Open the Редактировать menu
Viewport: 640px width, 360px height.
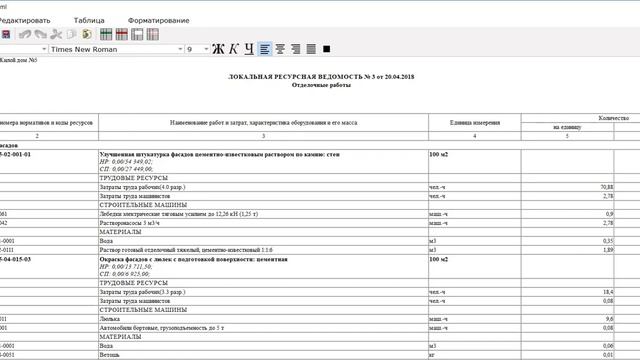(24, 20)
